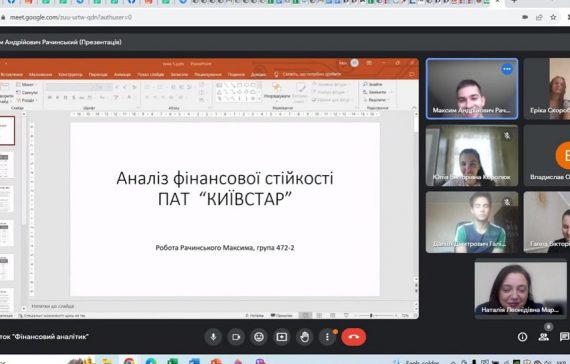
Task: Show the participants people panel
Action: point(543,337)
